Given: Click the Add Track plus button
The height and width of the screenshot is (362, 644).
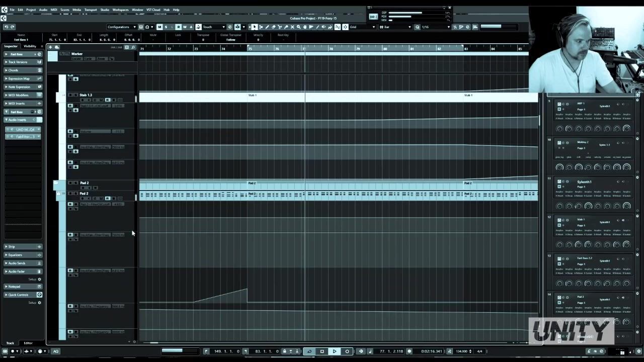Looking at the screenshot, I should (x=50, y=47).
